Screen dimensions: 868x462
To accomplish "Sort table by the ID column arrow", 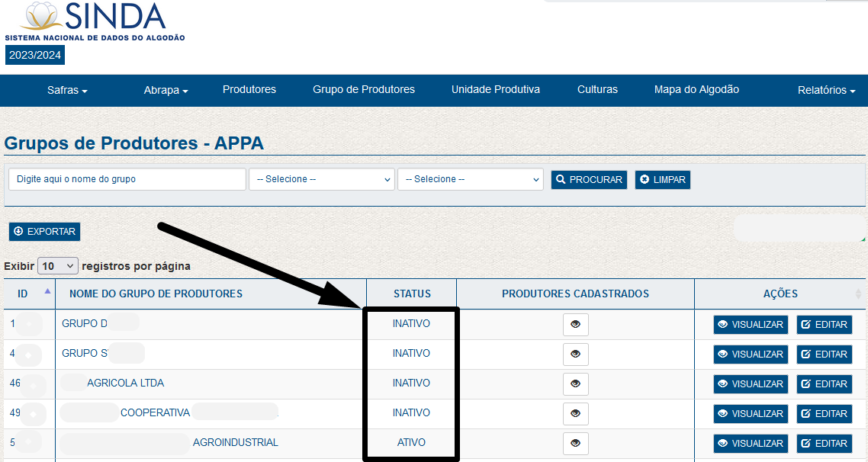I will [x=47, y=292].
